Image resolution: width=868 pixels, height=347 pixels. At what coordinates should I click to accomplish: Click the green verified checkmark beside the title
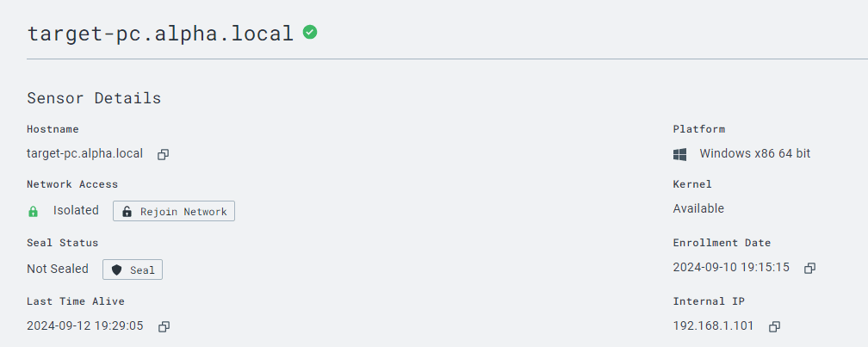tap(310, 33)
